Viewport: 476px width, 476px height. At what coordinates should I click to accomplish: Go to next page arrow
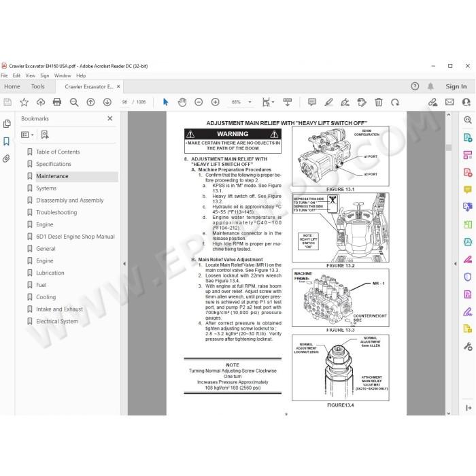pos(107,102)
